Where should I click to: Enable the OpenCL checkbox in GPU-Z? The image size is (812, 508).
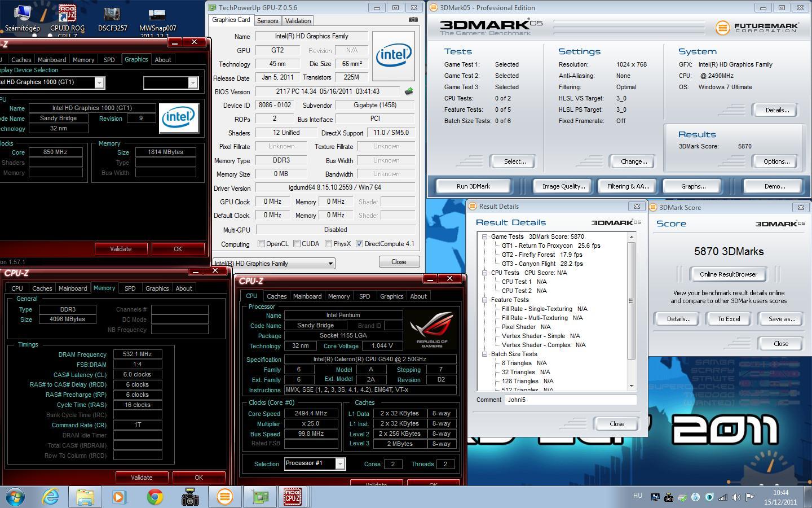click(x=261, y=244)
